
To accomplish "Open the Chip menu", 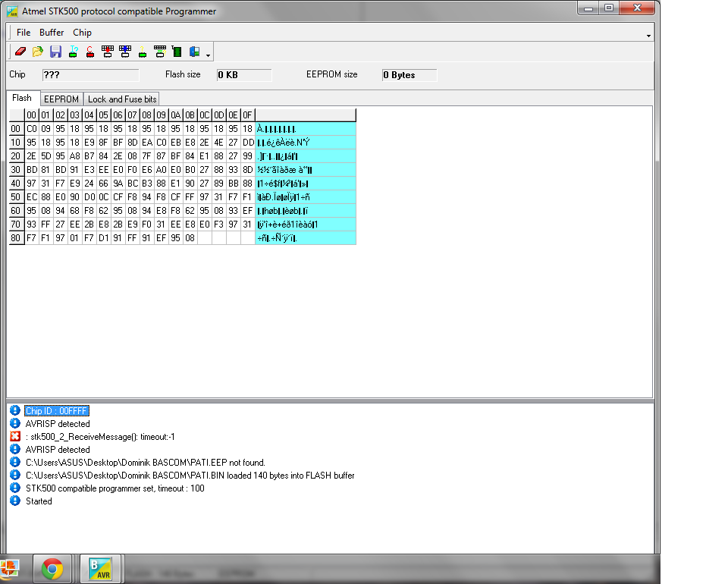I will [x=82, y=33].
